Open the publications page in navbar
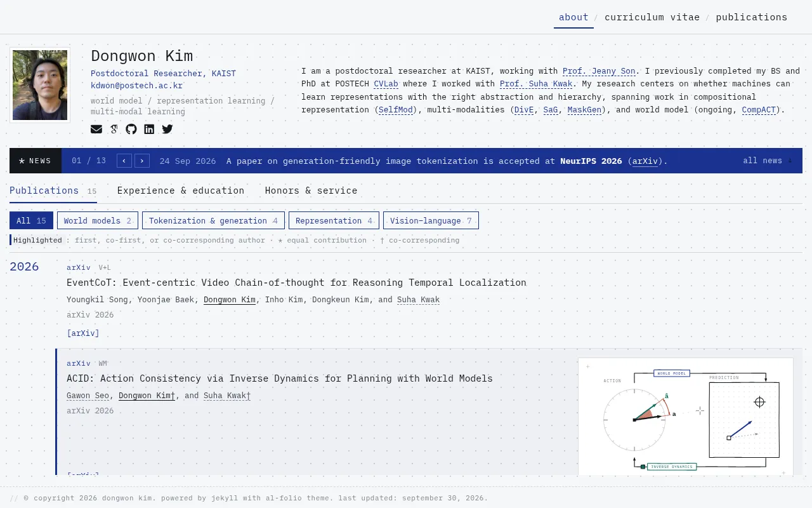The height and width of the screenshot is (508, 812). pos(752,17)
